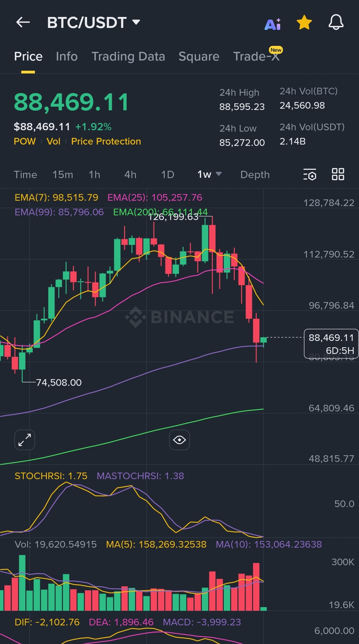359x644 pixels.
Task: Click the DIF: -2,102.76 label
Action: (47, 622)
